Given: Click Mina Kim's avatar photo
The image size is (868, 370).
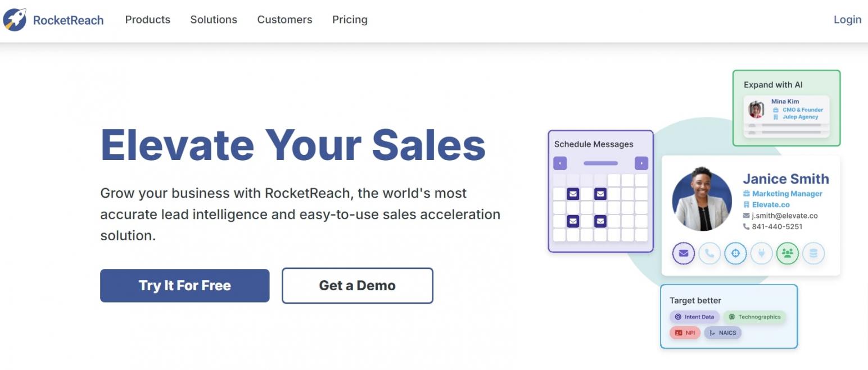Looking at the screenshot, I should (757, 109).
